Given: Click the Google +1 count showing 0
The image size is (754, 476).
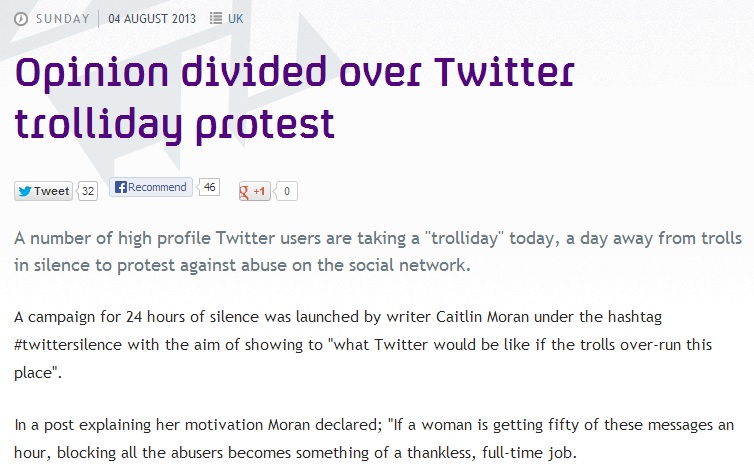Looking at the screenshot, I should [x=287, y=191].
